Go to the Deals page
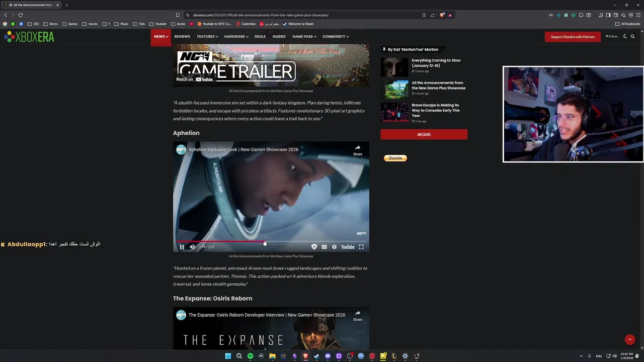Viewport: 644px width, 362px height. pyautogui.click(x=260, y=37)
